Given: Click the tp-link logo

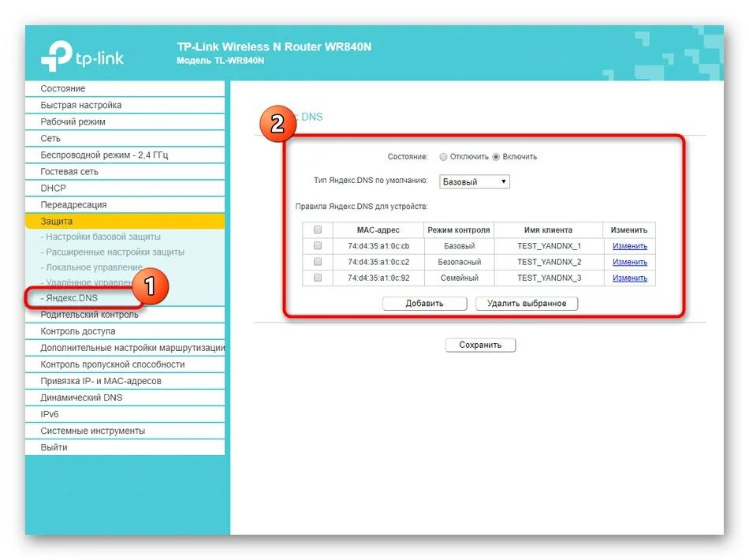Looking at the screenshot, I should click(x=82, y=56).
